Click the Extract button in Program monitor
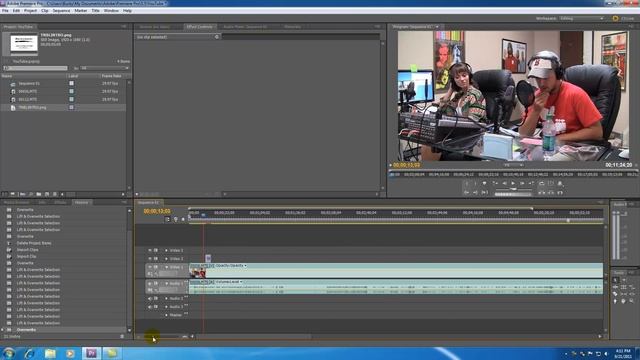 click(x=551, y=192)
